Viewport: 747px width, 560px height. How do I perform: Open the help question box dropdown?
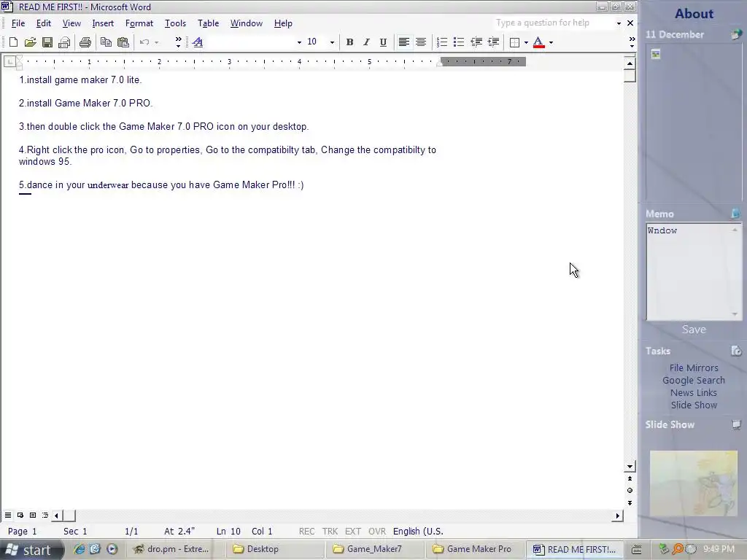coord(619,23)
